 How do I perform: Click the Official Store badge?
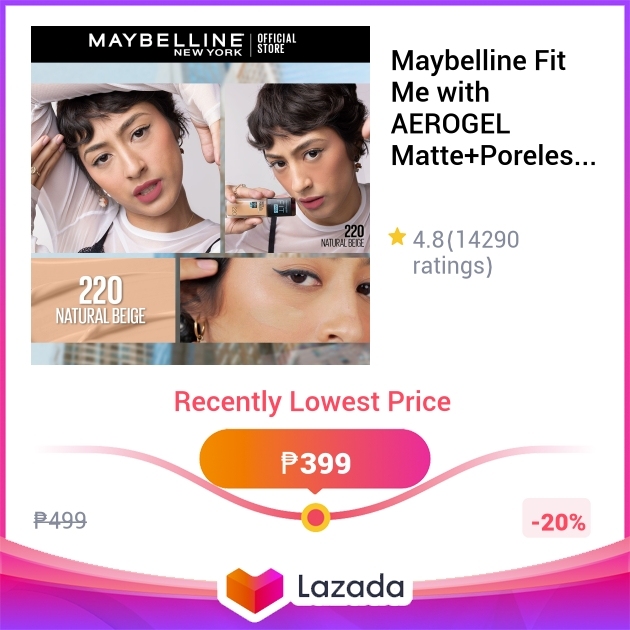tap(276, 44)
